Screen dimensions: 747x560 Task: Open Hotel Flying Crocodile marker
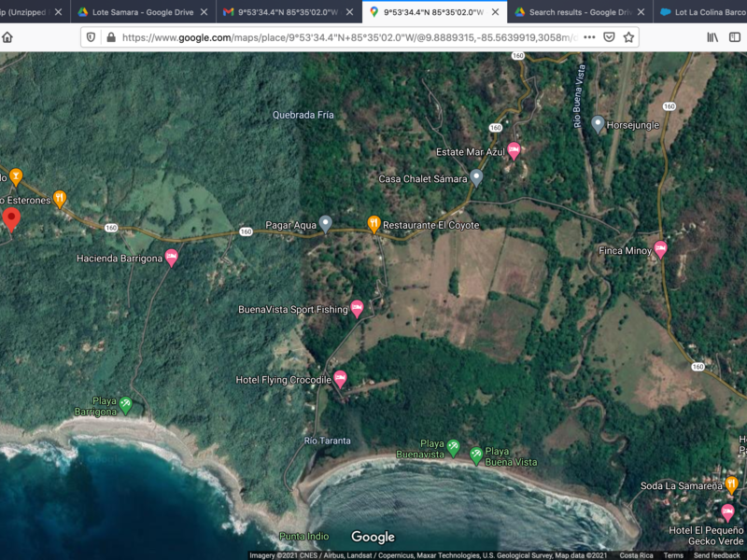tap(340, 379)
